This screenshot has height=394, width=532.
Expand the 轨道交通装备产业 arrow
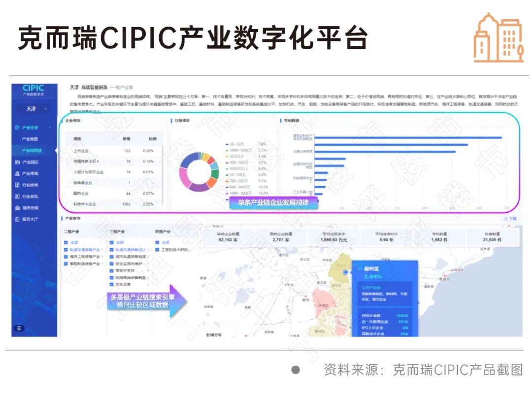click(102, 250)
